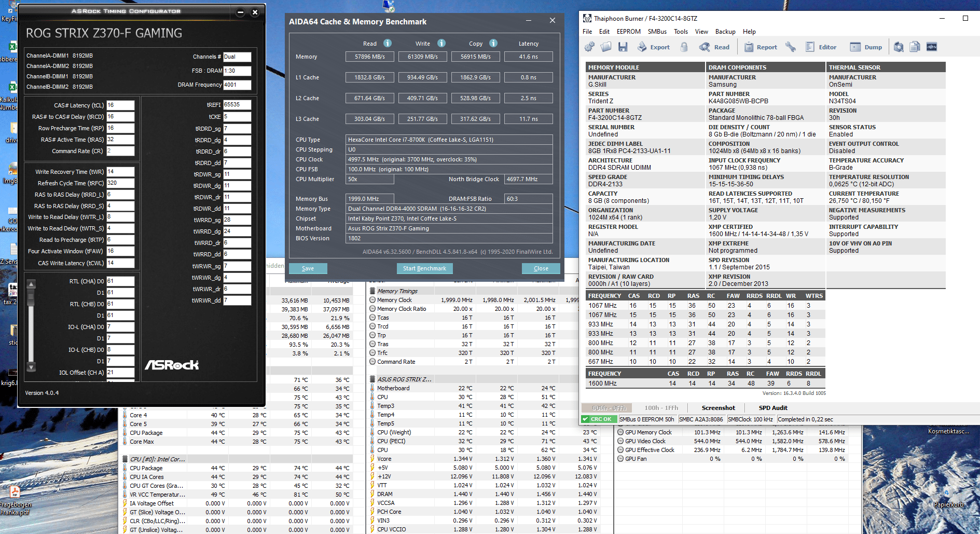980x534 pixels.
Task: Click the info icon next to Read in AIDA64
Action: [388, 43]
